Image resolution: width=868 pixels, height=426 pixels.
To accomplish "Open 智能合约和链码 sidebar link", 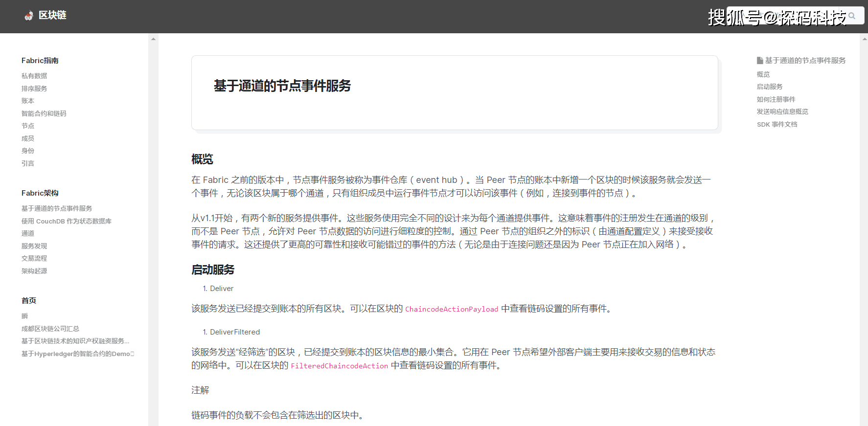I will (x=44, y=113).
